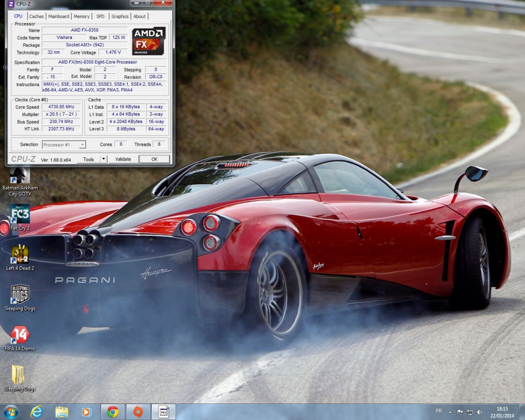525x420 pixels.
Task: Click the OK button in CPU-Z
Action: [x=154, y=159]
